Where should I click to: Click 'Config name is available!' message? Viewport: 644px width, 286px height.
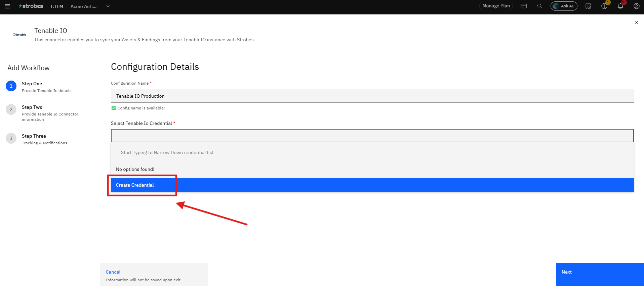pos(141,108)
